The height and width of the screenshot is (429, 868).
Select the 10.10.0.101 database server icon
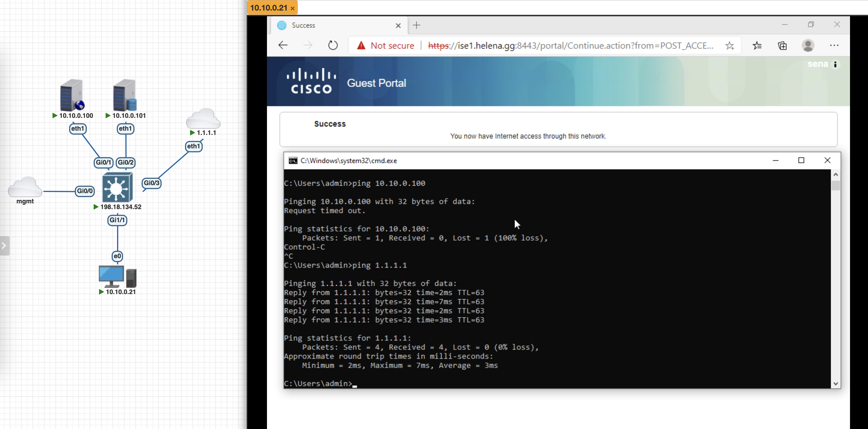(x=125, y=96)
